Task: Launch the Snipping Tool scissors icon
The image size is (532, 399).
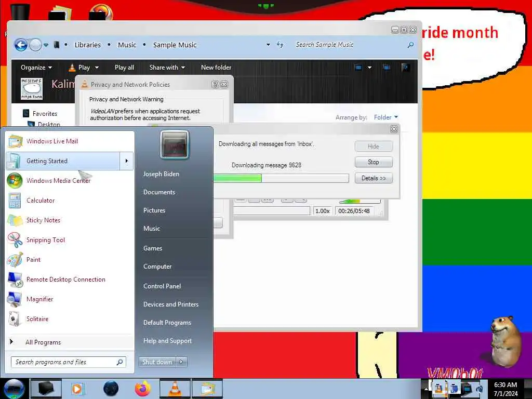Action: pyautogui.click(x=15, y=240)
